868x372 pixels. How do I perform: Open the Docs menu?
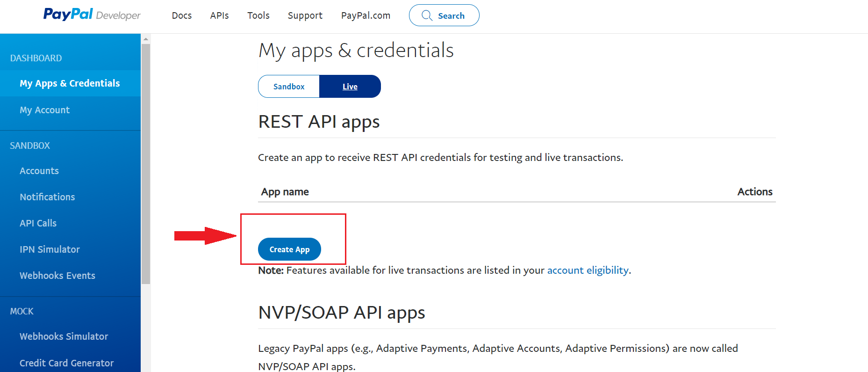(182, 15)
